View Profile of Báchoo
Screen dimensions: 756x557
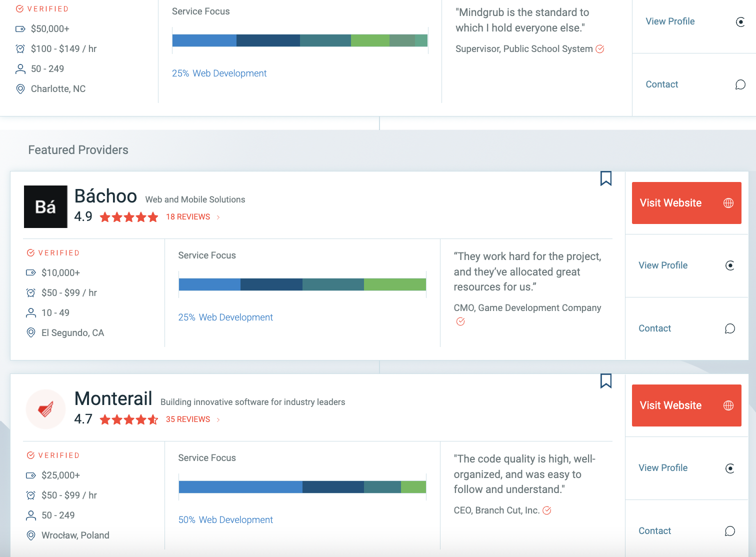tap(663, 265)
